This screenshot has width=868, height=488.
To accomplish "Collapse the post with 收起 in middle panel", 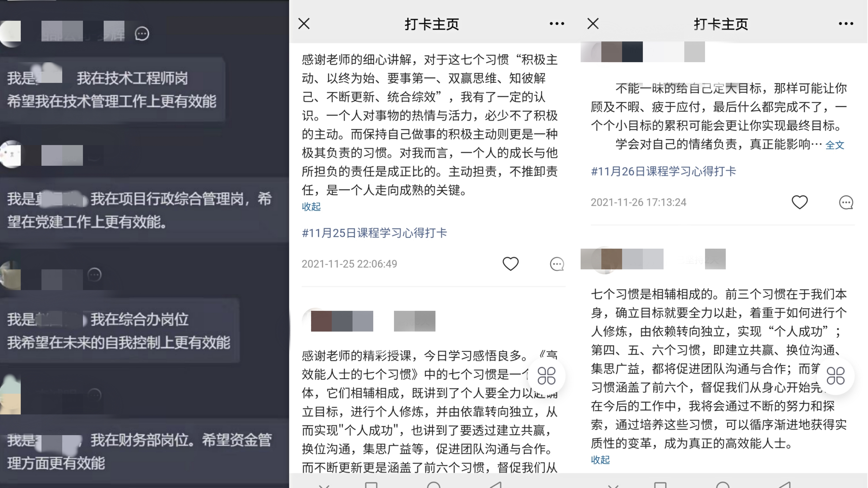I will (x=311, y=206).
